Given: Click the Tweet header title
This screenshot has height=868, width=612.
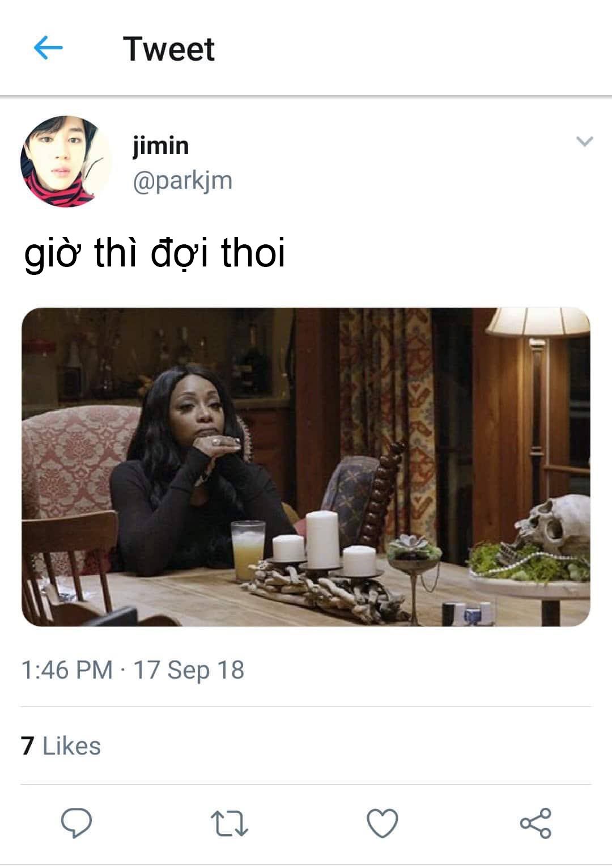Looking at the screenshot, I should click(169, 49).
